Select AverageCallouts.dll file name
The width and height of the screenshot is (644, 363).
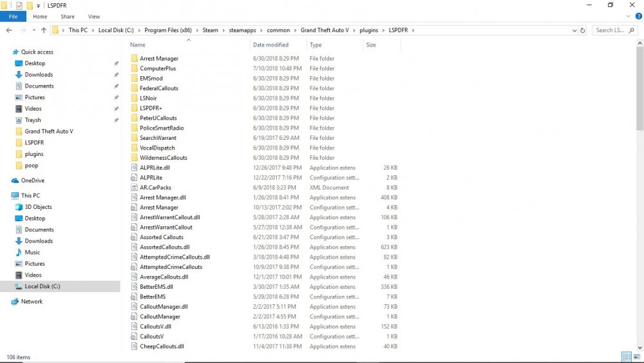pos(164,277)
